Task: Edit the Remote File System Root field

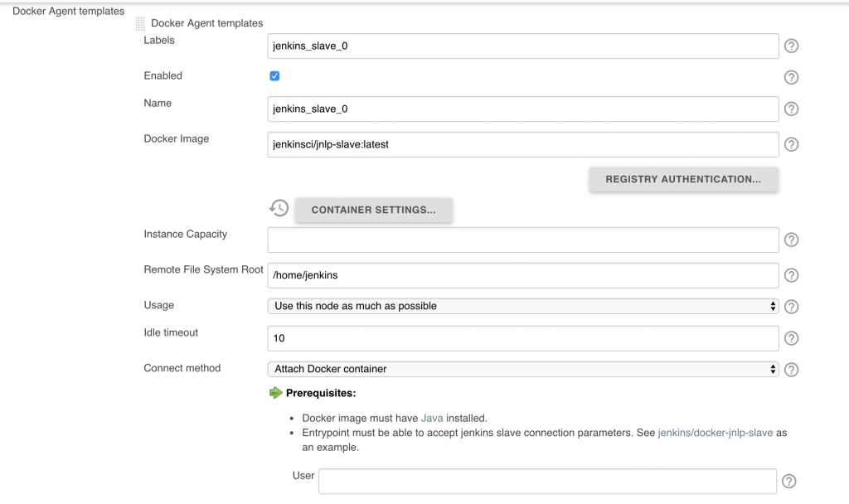Action: 523,275
